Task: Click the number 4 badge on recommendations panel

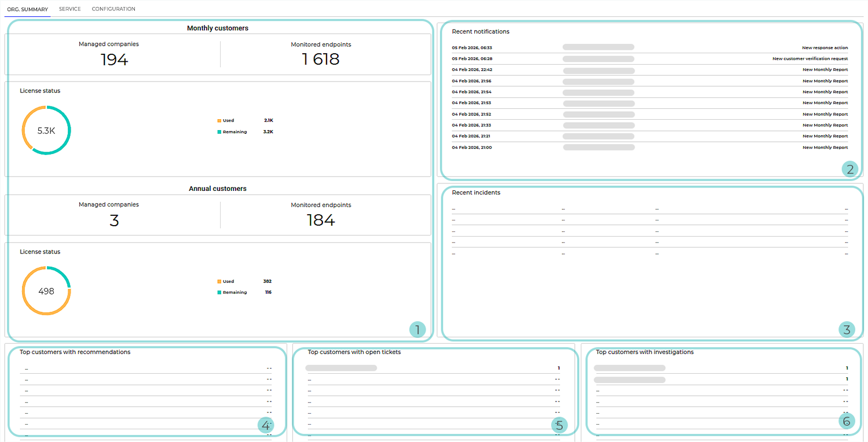Action: coord(266,425)
